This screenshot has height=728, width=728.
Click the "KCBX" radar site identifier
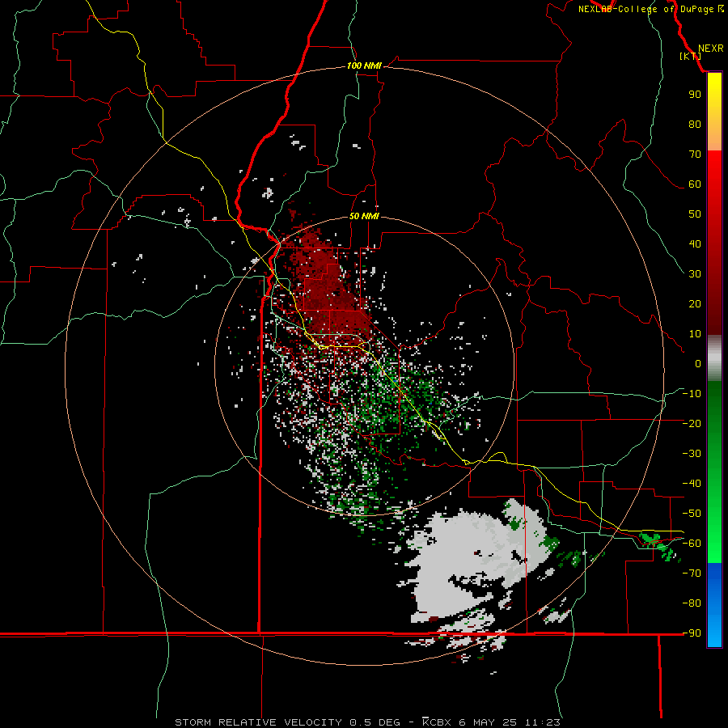coord(437,722)
